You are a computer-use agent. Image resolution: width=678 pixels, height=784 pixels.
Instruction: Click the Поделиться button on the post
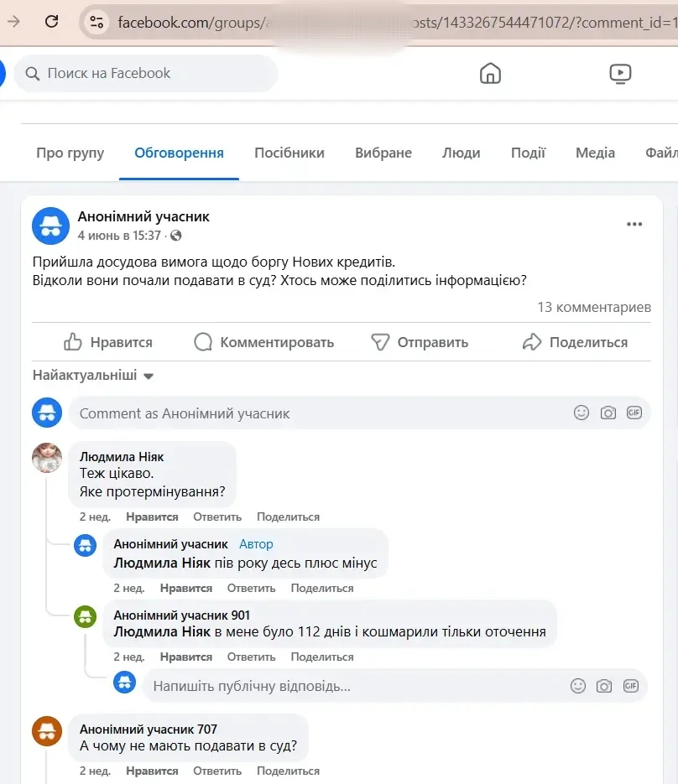[x=575, y=342]
